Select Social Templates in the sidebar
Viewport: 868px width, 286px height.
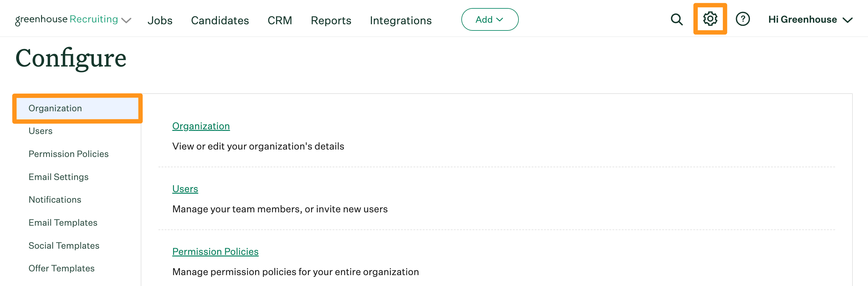pos(64,246)
